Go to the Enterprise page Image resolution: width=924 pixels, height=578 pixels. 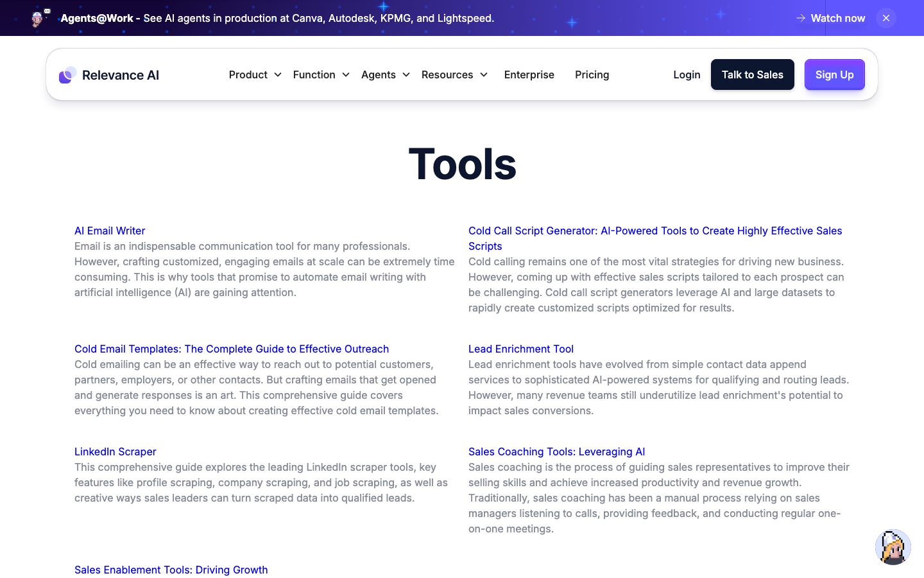529,74
